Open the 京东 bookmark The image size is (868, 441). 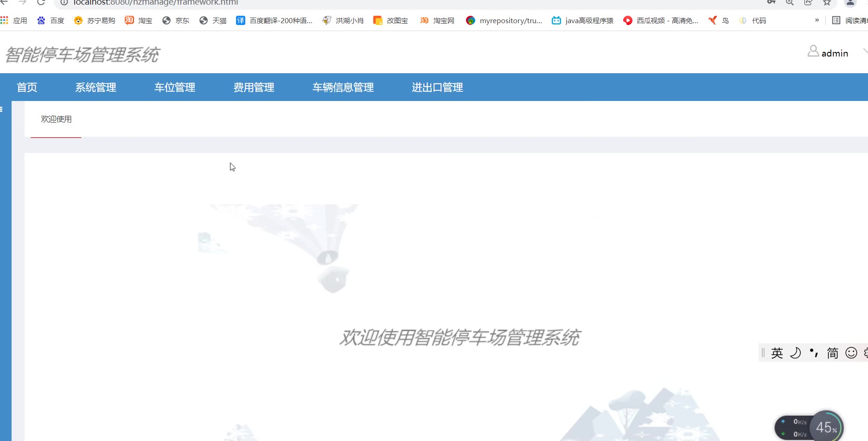176,20
